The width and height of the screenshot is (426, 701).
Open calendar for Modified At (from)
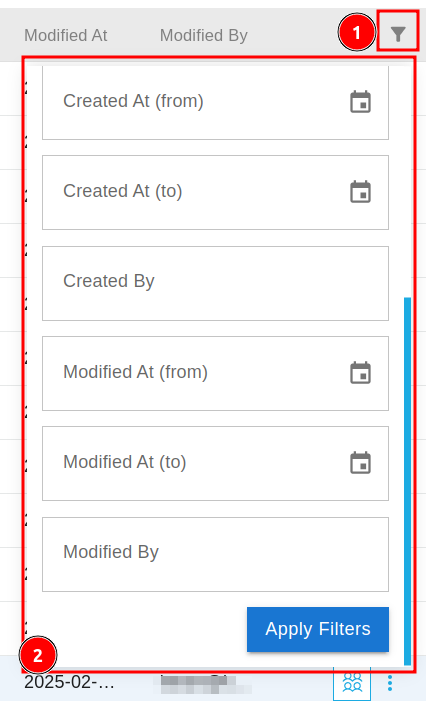[x=360, y=372]
